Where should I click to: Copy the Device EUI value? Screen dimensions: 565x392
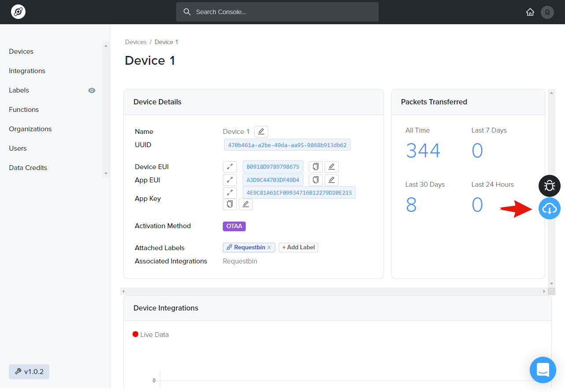pyautogui.click(x=315, y=167)
